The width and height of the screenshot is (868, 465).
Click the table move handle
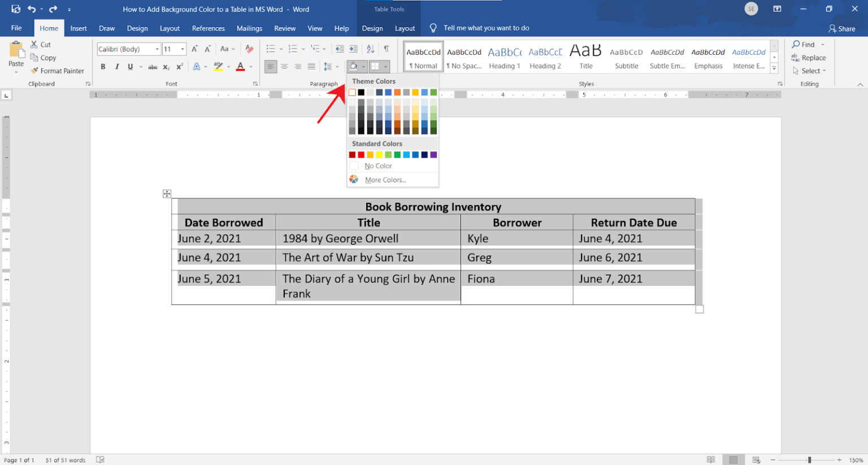point(167,194)
